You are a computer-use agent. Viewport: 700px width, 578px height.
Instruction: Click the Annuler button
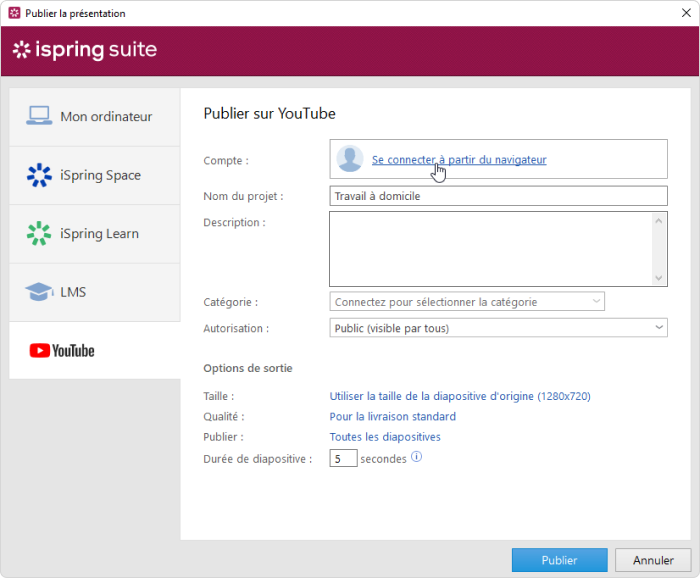(652, 560)
